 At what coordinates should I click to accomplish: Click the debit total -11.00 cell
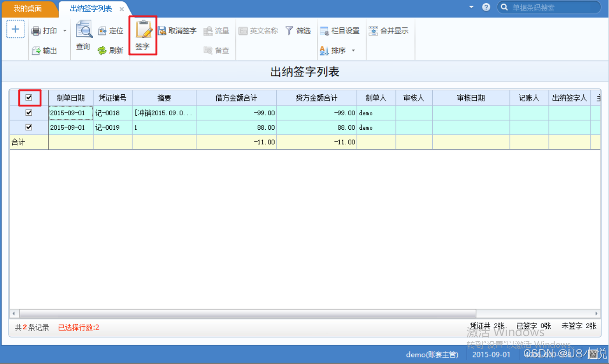coord(236,142)
